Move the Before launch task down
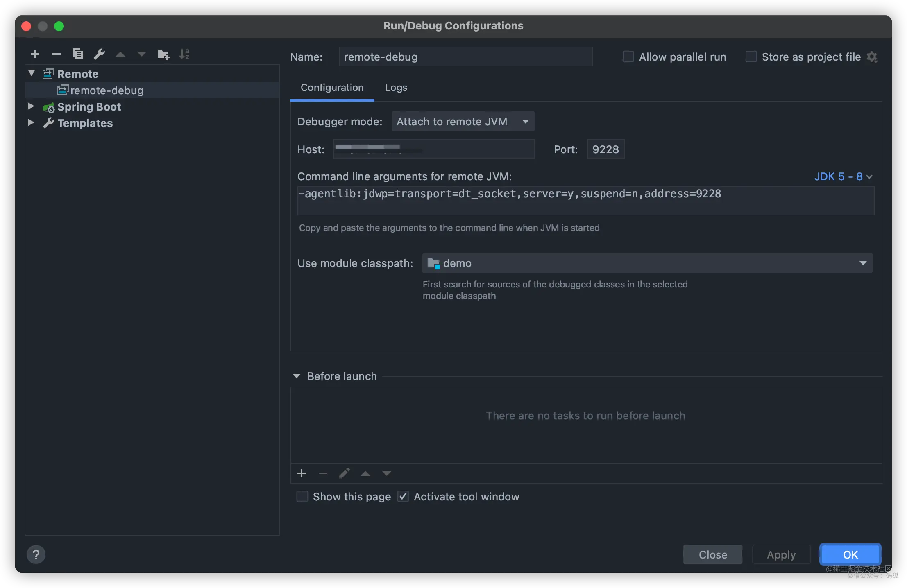This screenshot has height=588, width=907. 387,473
